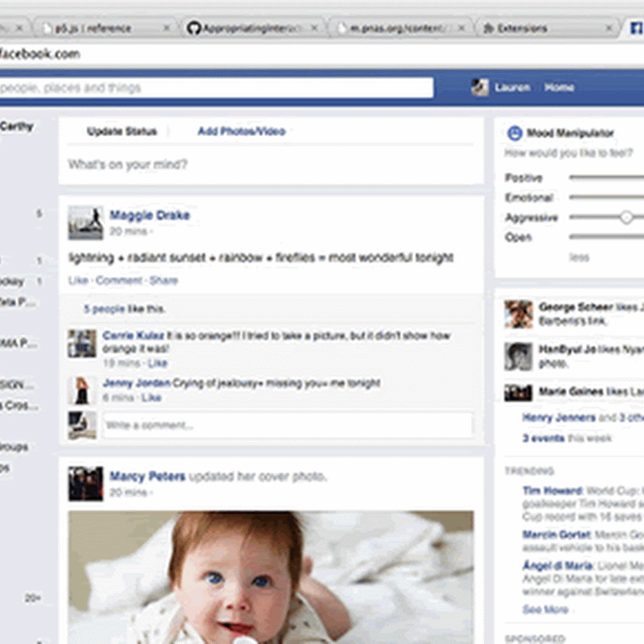
Task: View the 5 people who like this
Action: coord(105,309)
